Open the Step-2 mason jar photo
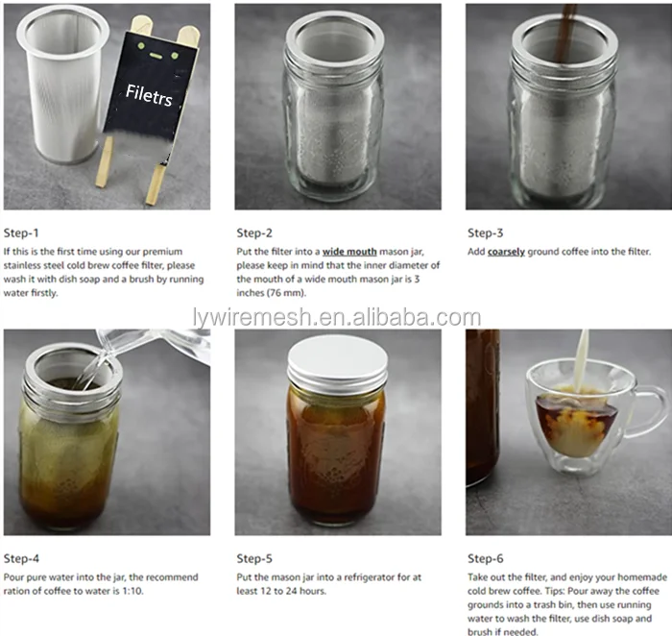 (x=338, y=107)
